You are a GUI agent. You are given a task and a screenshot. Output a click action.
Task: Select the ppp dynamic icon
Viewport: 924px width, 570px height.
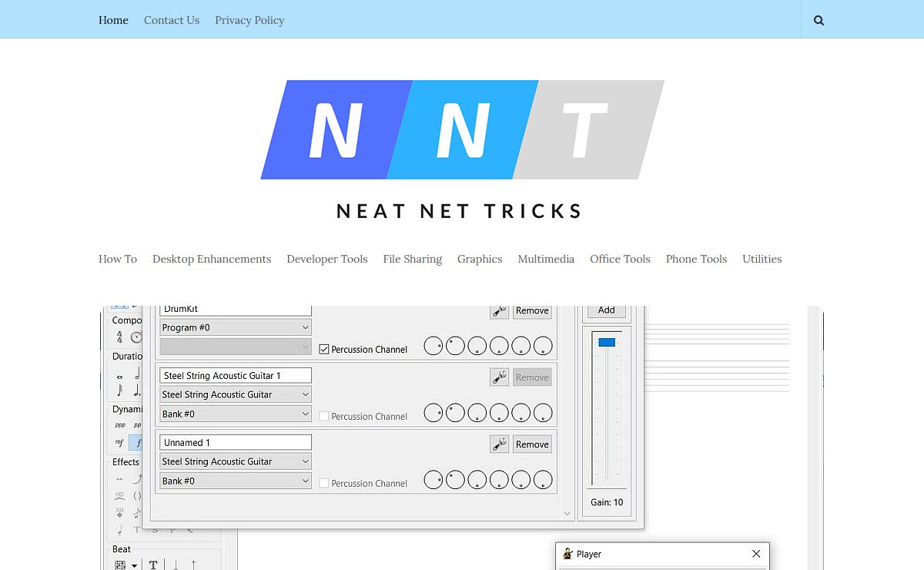[120, 424]
